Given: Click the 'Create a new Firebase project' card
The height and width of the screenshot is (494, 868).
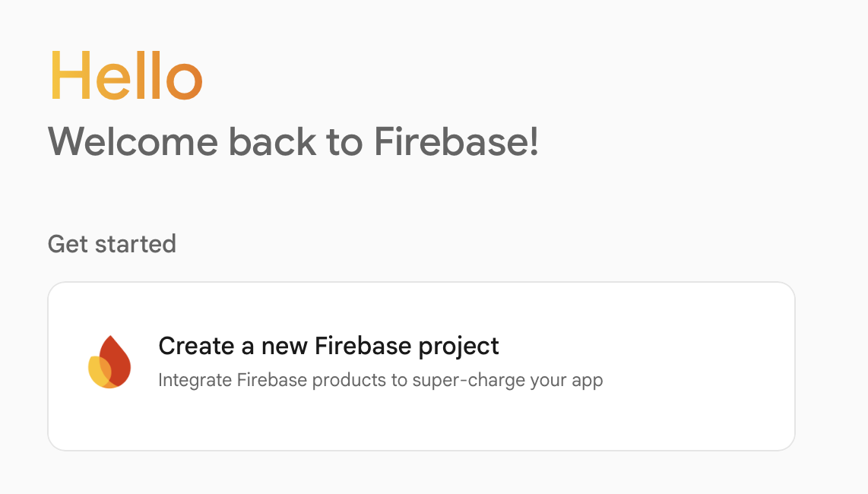Looking at the screenshot, I should 421,365.
